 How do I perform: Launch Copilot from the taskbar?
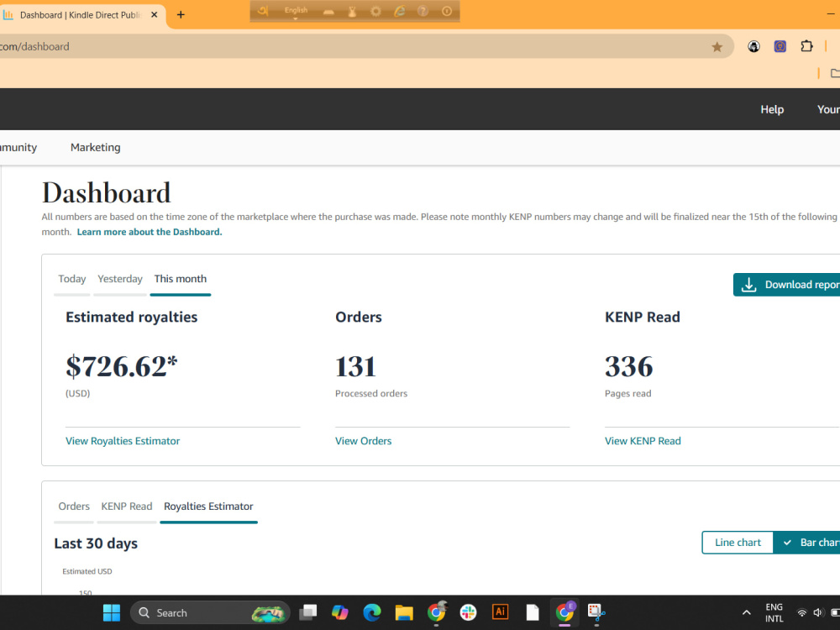(339, 612)
